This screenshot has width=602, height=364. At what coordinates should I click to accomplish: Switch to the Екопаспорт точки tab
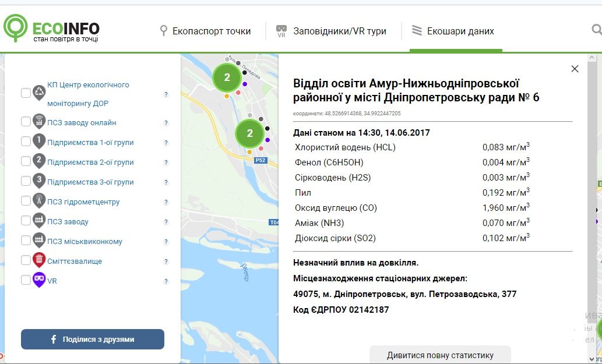[212, 30]
